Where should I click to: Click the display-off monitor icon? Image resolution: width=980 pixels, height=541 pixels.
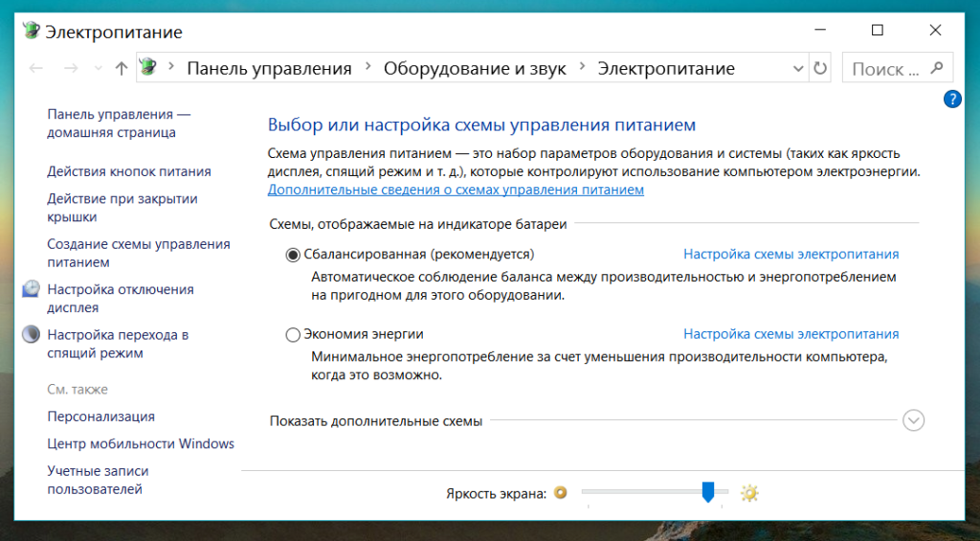pyautogui.click(x=31, y=289)
